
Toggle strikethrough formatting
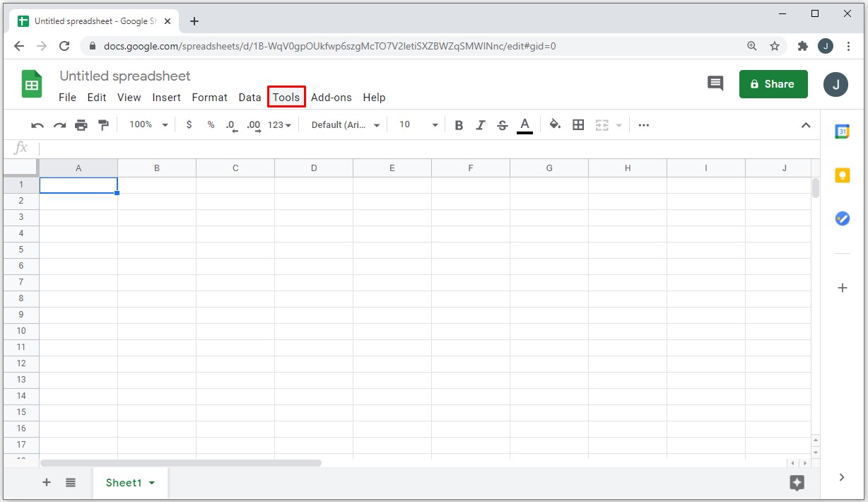tap(503, 125)
